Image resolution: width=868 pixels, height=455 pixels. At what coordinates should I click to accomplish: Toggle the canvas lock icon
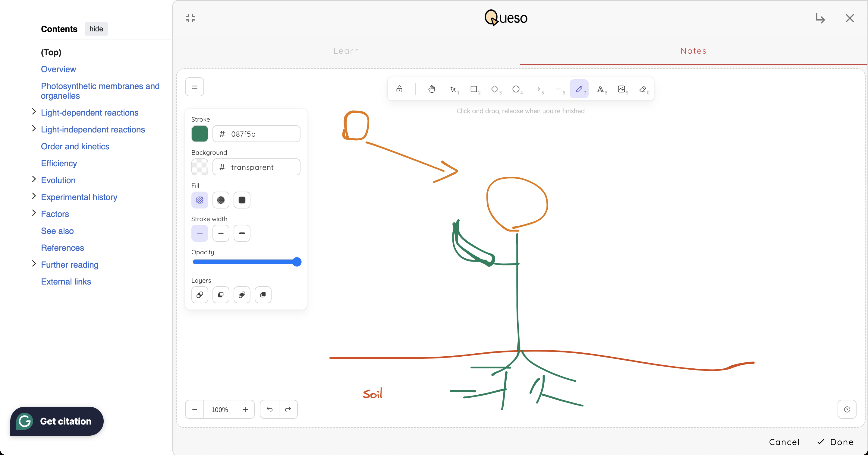[399, 89]
